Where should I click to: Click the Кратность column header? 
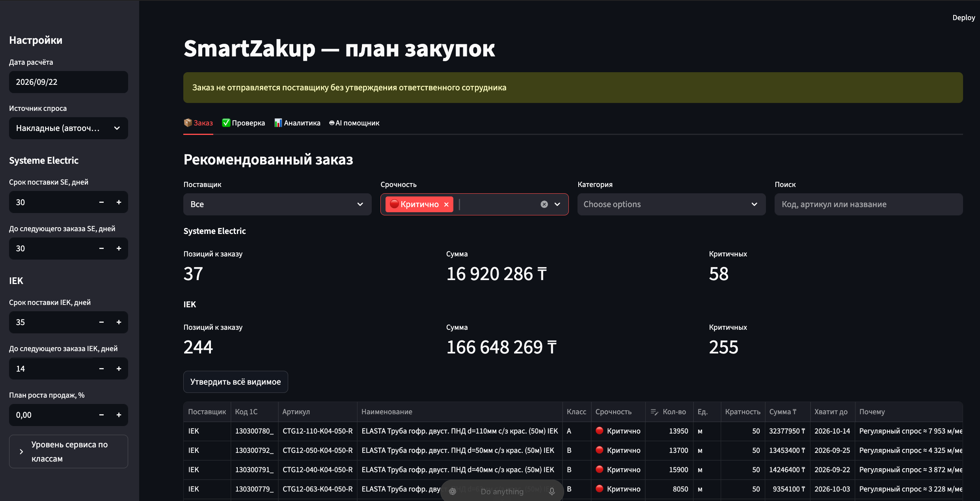click(743, 412)
